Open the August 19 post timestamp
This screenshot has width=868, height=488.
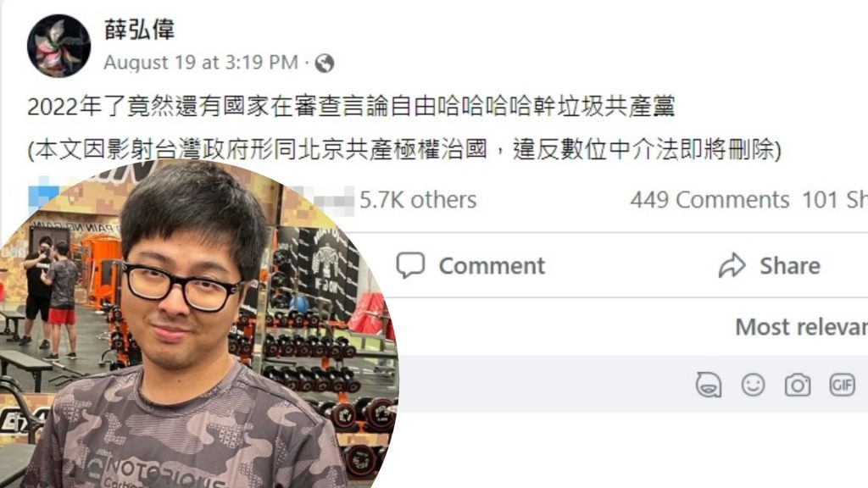(201, 62)
